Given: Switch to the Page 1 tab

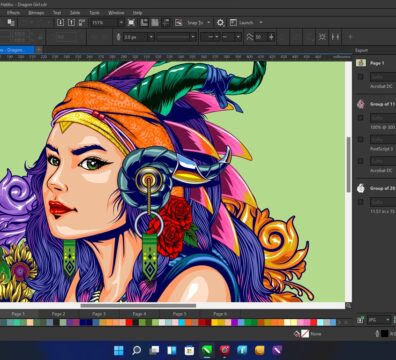Looking at the screenshot, I should point(18,314).
